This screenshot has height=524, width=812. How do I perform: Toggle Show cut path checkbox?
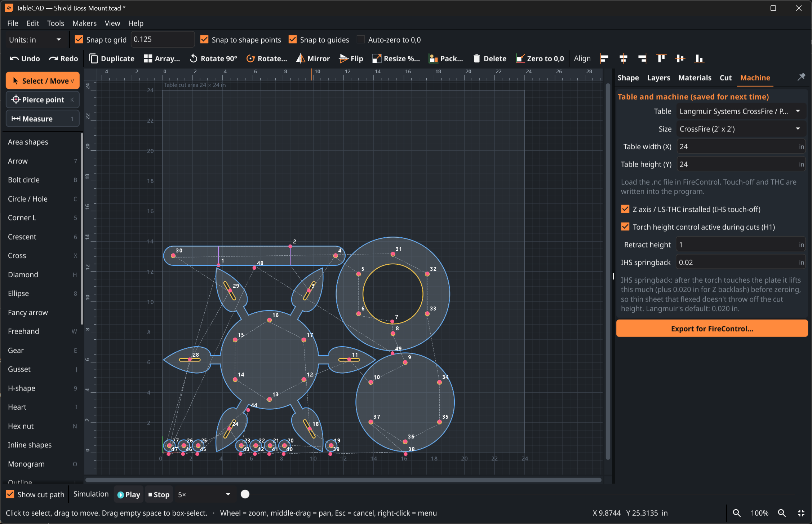[x=10, y=494]
